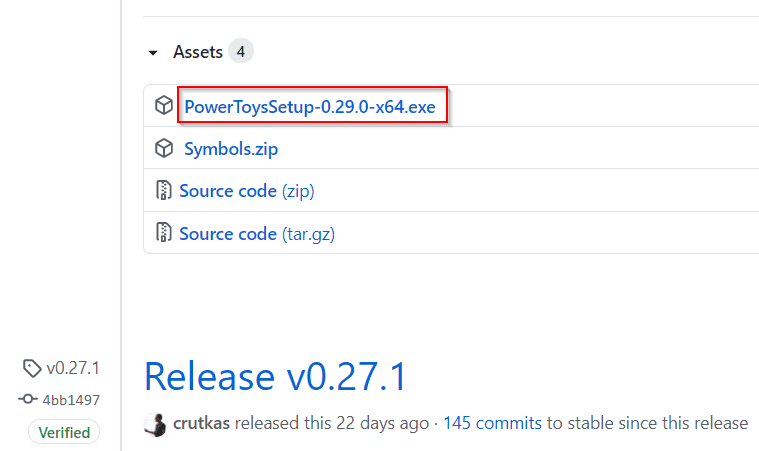The width and height of the screenshot is (759, 451).
Task: Collapse the Assets section triangle
Action: coord(153,53)
